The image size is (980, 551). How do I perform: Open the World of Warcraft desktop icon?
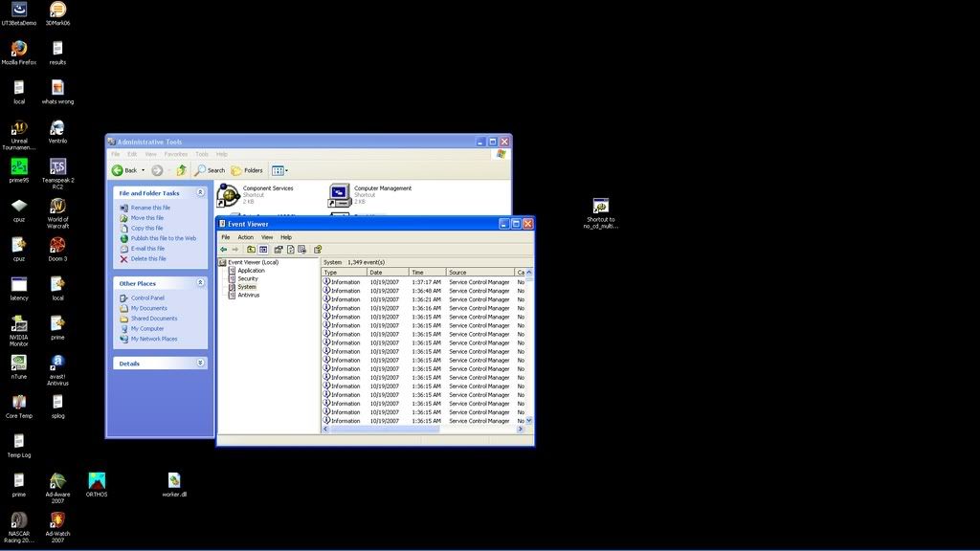point(57,207)
